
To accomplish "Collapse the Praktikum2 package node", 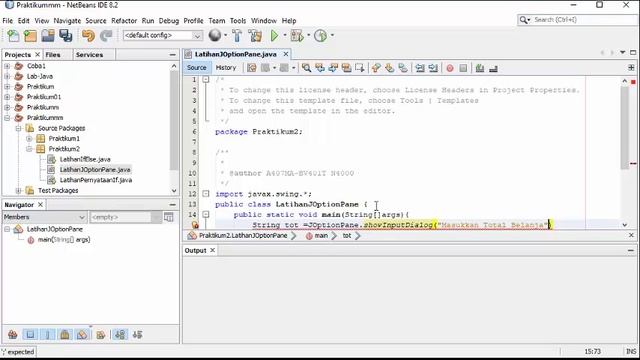I will point(29,149).
